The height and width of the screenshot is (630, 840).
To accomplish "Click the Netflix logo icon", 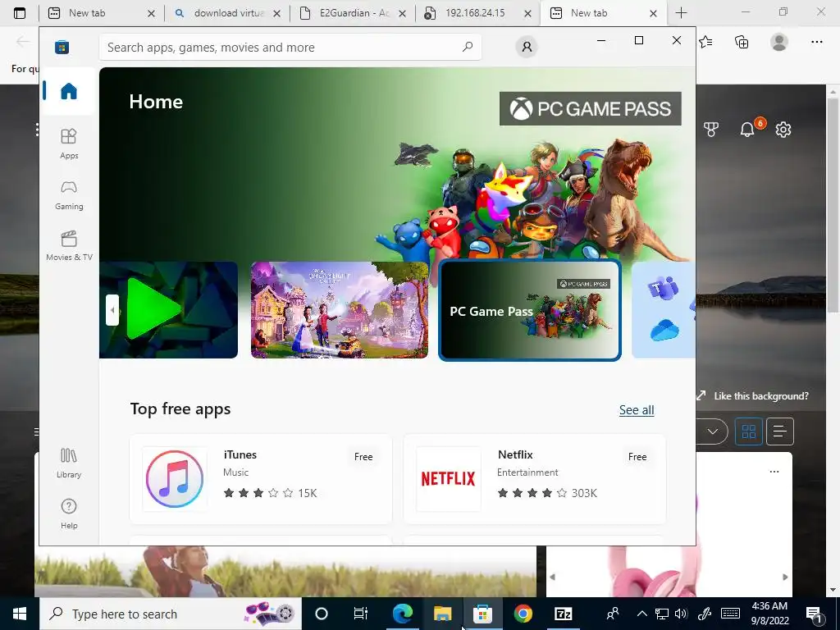I will click(x=449, y=479).
